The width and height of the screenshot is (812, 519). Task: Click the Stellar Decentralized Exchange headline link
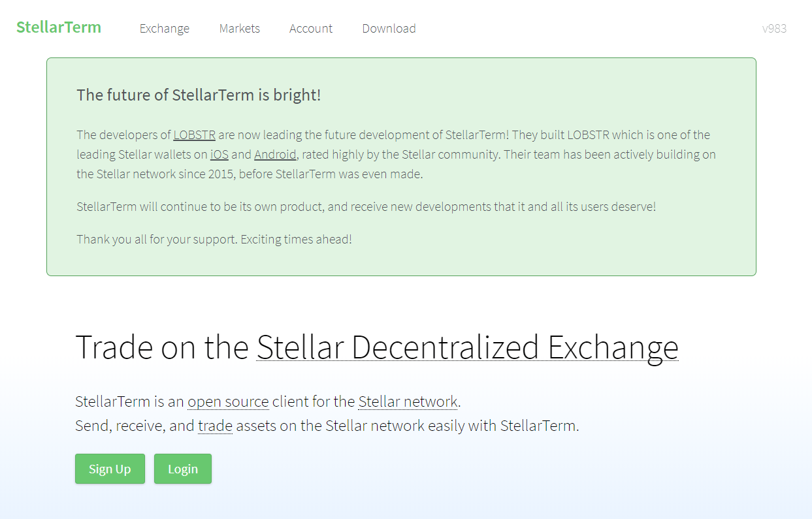click(467, 347)
